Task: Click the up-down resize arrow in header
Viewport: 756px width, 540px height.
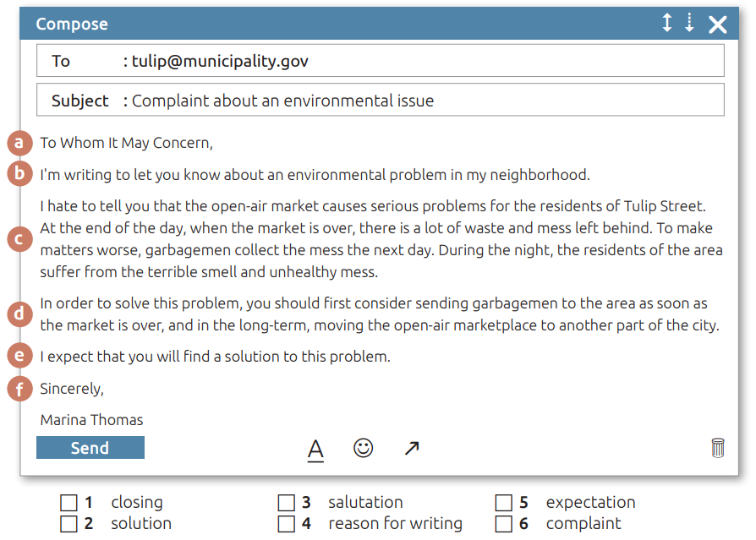Action: click(x=667, y=24)
